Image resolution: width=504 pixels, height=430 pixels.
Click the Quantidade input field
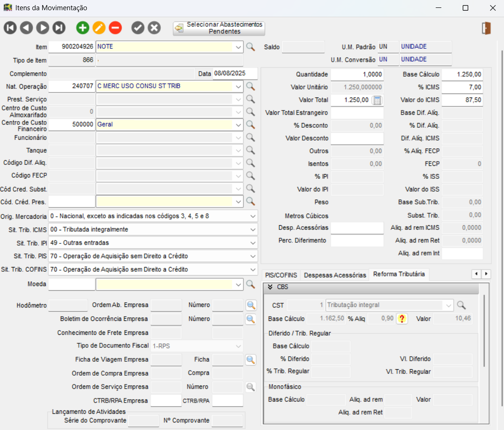357,74
